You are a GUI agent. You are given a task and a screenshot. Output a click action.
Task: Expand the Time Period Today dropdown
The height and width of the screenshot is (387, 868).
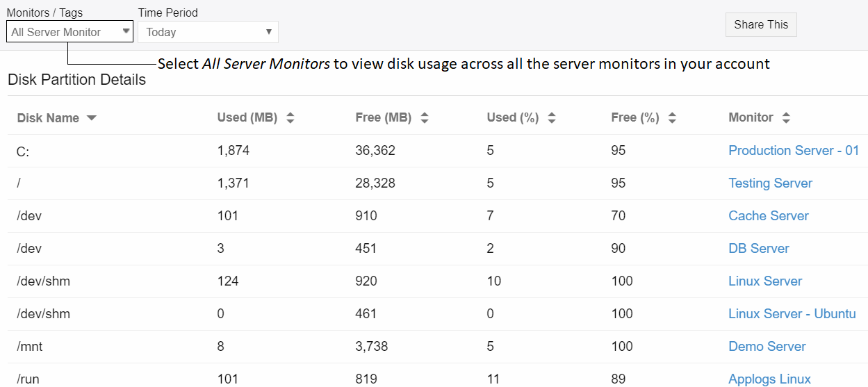[208, 32]
